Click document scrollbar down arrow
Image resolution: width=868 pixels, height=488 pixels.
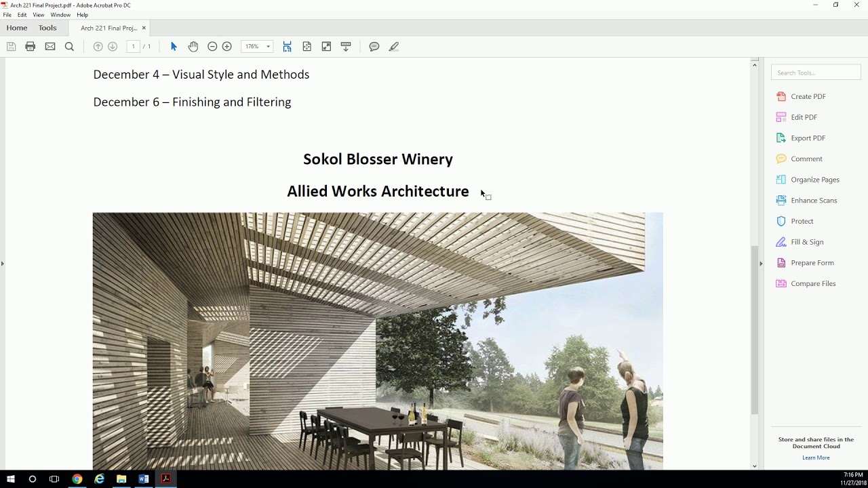coord(755,466)
